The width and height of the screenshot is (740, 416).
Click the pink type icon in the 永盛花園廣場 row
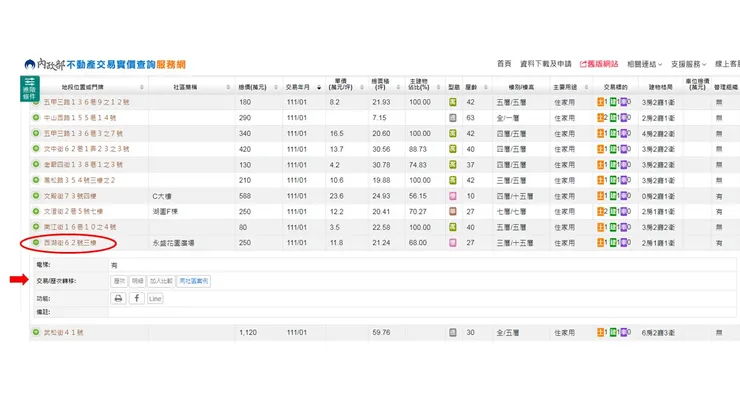point(453,243)
